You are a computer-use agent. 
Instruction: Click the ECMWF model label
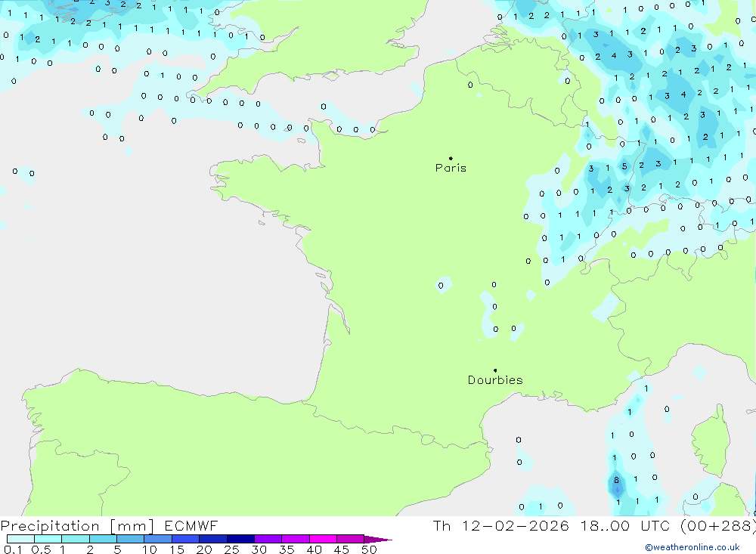[x=191, y=525]
